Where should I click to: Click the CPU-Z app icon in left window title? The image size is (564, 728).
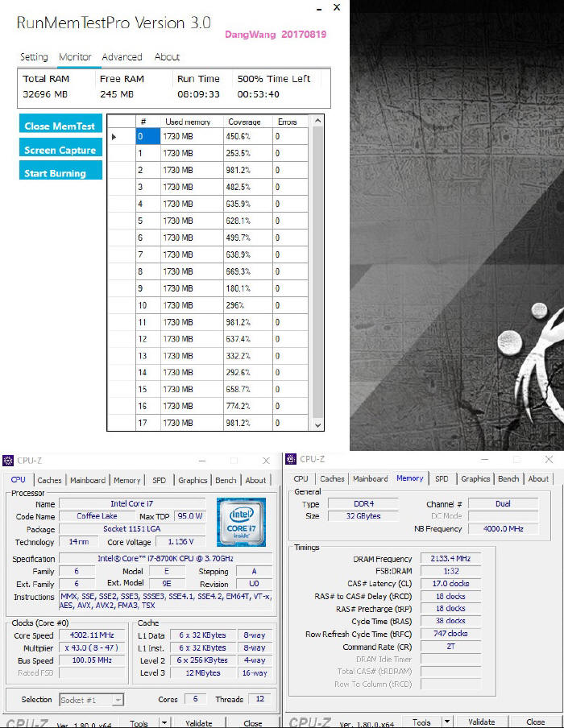[8, 461]
